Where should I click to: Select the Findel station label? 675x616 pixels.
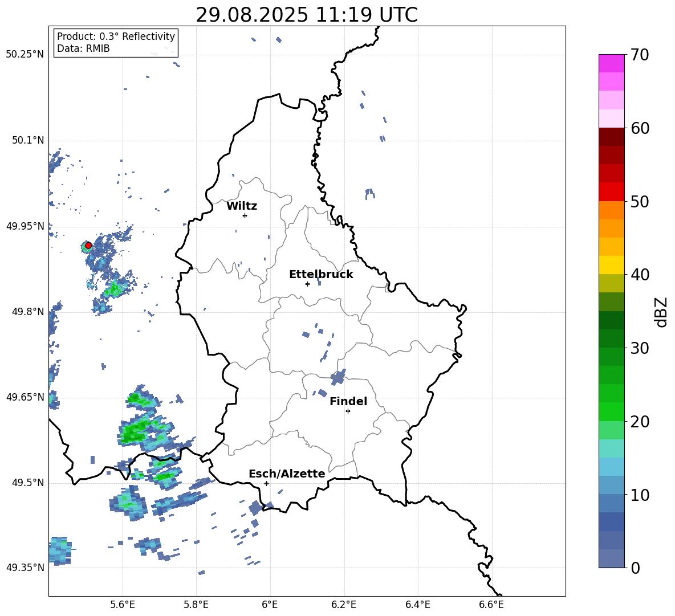pyautogui.click(x=348, y=401)
